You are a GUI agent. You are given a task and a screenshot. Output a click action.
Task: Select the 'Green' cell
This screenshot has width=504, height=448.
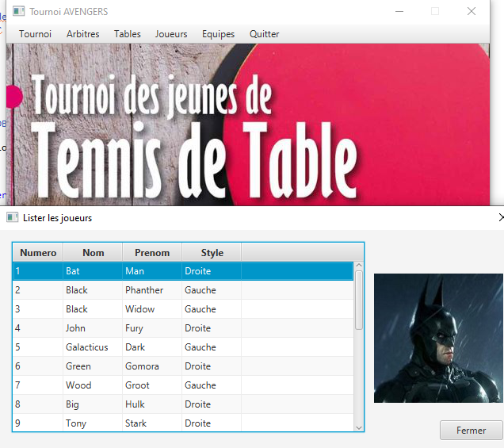coord(93,366)
